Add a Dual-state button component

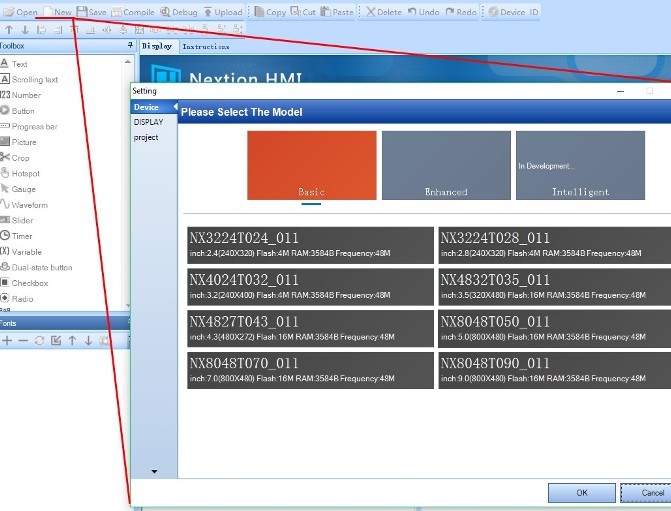(36, 267)
